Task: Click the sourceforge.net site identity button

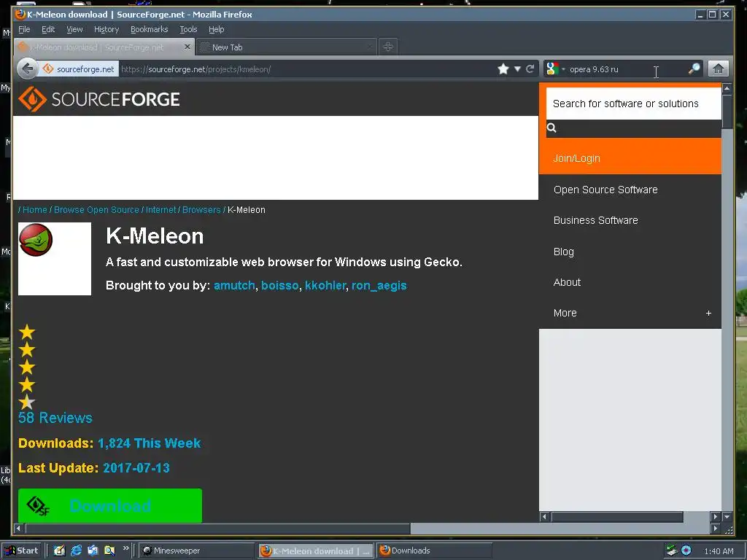Action: coord(79,69)
